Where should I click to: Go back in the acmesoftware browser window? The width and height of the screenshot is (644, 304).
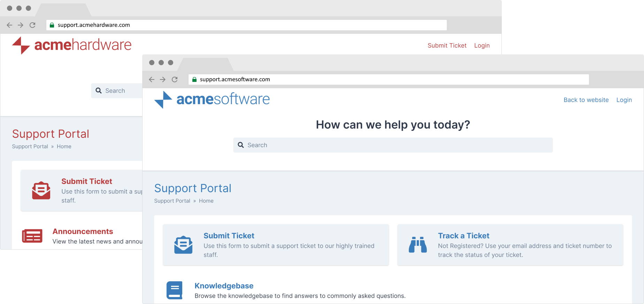152,79
